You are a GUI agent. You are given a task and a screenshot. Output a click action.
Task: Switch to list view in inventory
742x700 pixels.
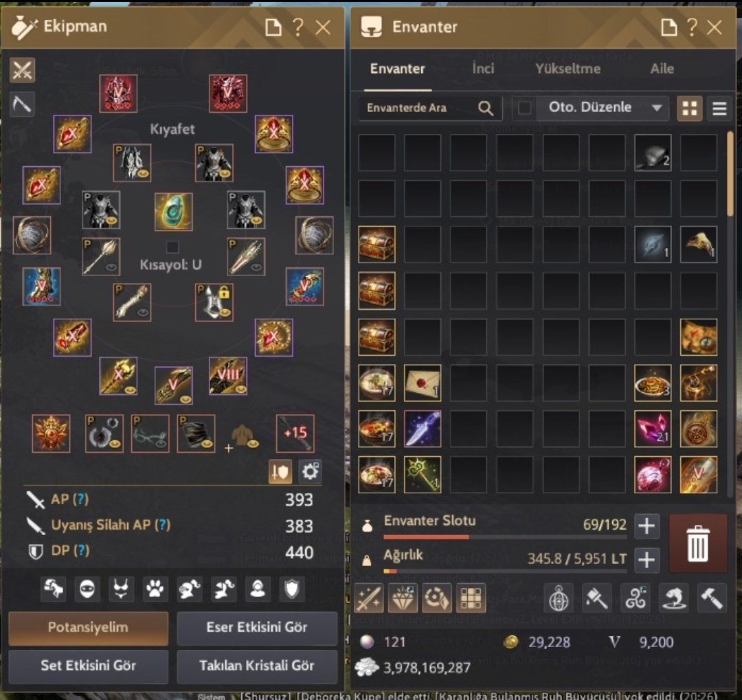(719, 109)
